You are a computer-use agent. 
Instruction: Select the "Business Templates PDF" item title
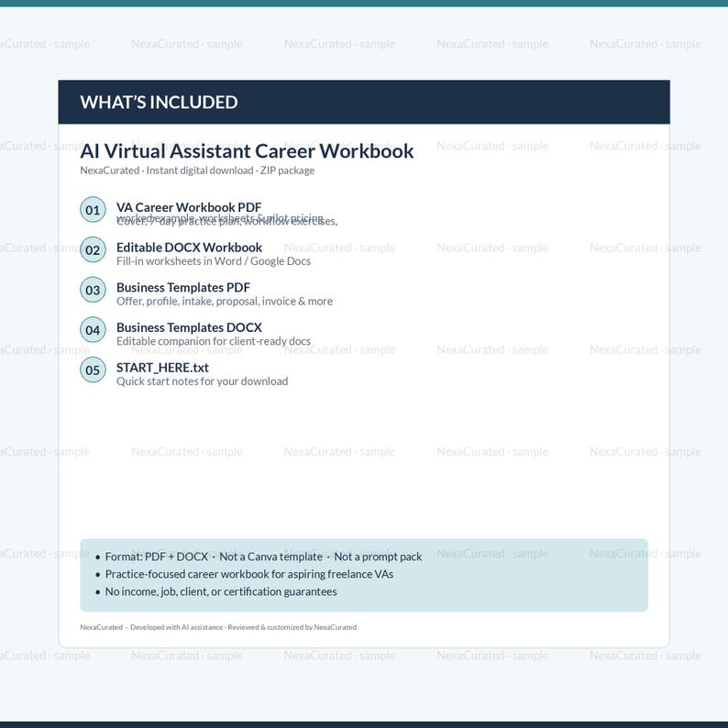pos(183,287)
